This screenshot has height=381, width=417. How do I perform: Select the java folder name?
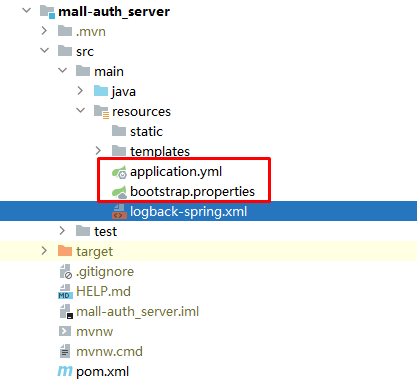pyautogui.click(x=124, y=92)
